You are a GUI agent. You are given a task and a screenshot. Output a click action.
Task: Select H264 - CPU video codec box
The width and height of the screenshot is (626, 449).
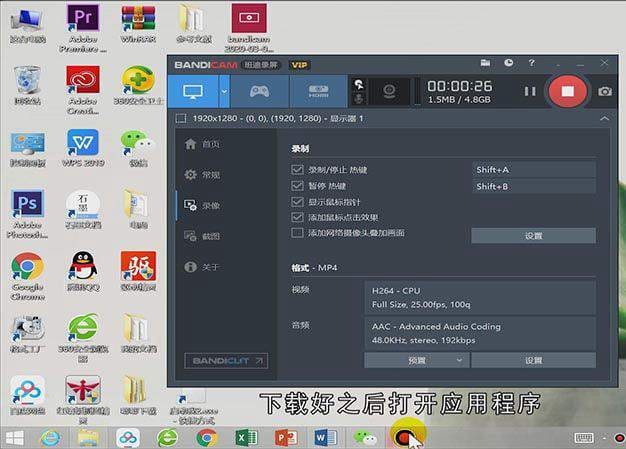tap(480, 298)
